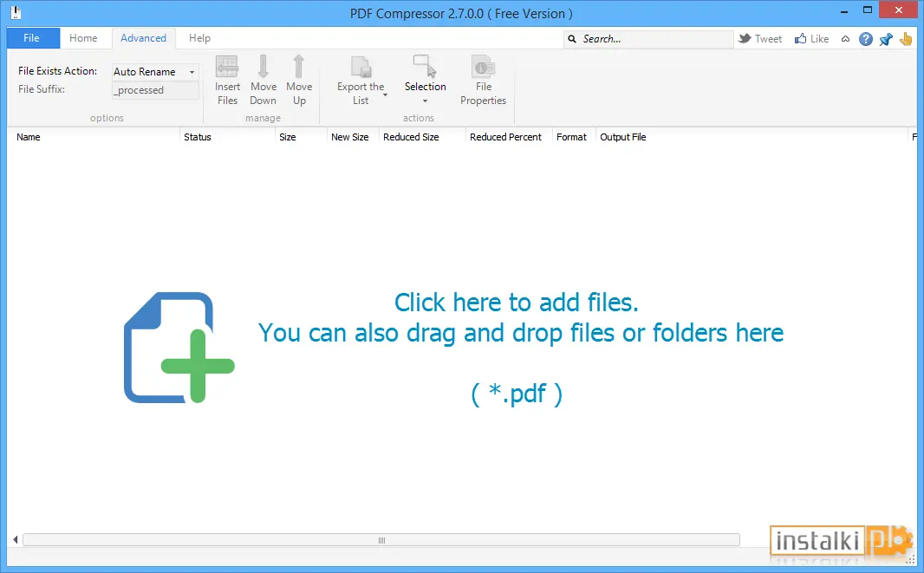Click the pin icon in top bar

[x=886, y=39]
